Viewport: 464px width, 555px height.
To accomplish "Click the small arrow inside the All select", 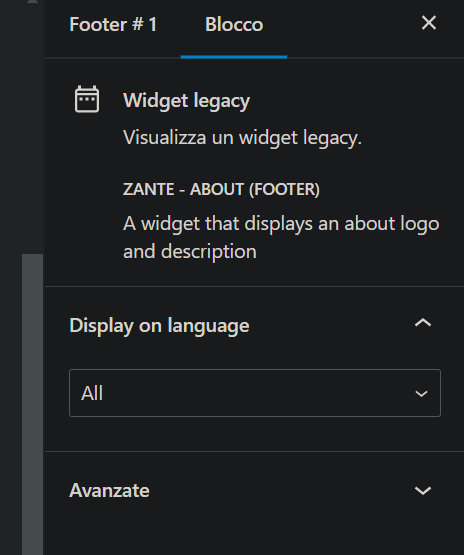I will 421,394.
